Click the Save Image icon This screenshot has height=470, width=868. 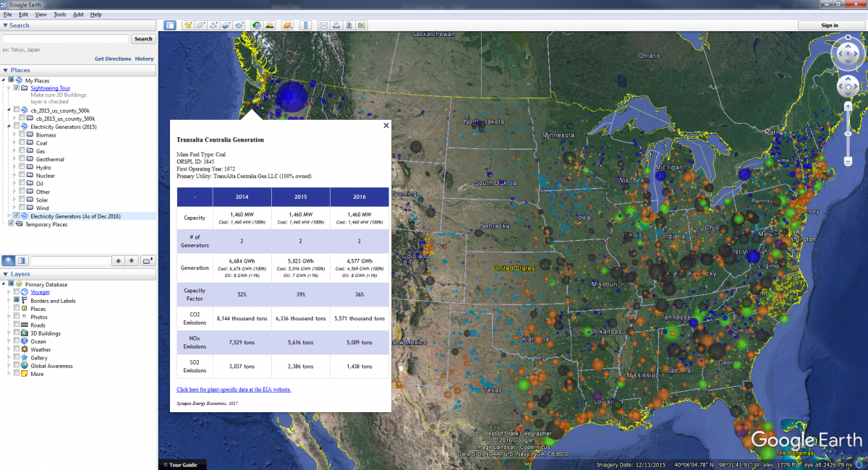[x=349, y=25]
